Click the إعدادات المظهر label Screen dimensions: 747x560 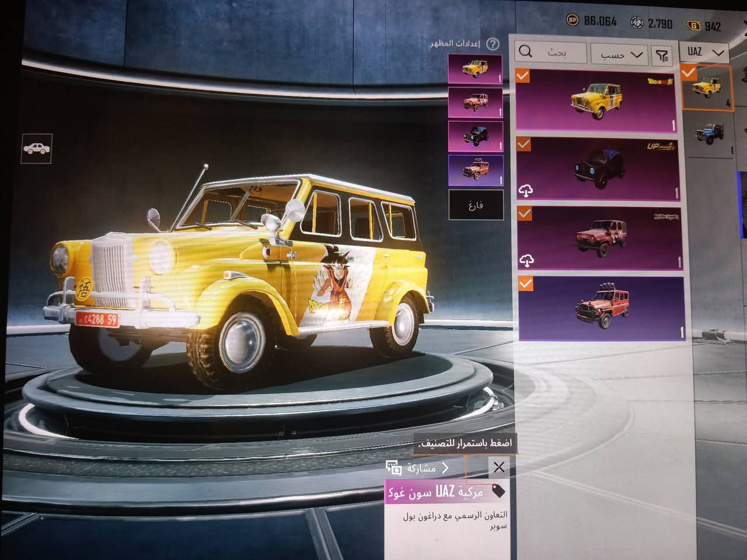455,44
